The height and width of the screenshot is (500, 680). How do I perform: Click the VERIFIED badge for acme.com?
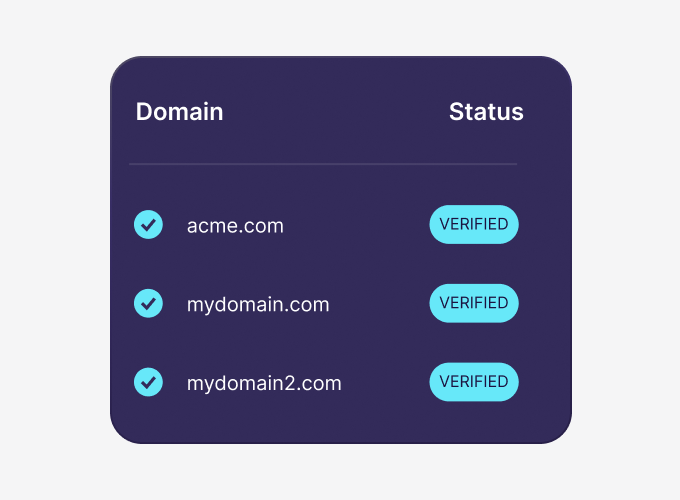(x=474, y=225)
